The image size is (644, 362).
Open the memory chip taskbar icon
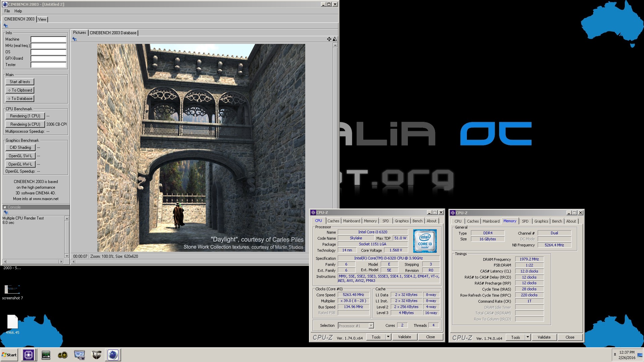pyautogui.click(x=46, y=355)
